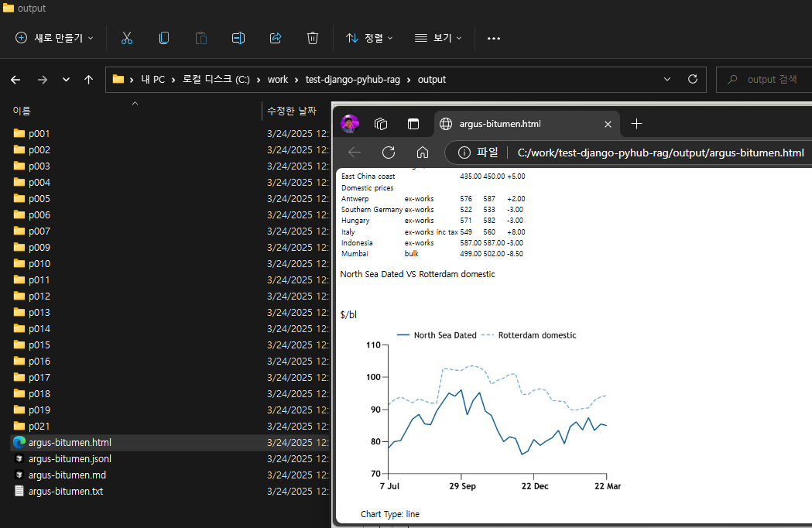The width and height of the screenshot is (812, 528).
Task: Go to Edge browser home page
Action: coord(423,153)
